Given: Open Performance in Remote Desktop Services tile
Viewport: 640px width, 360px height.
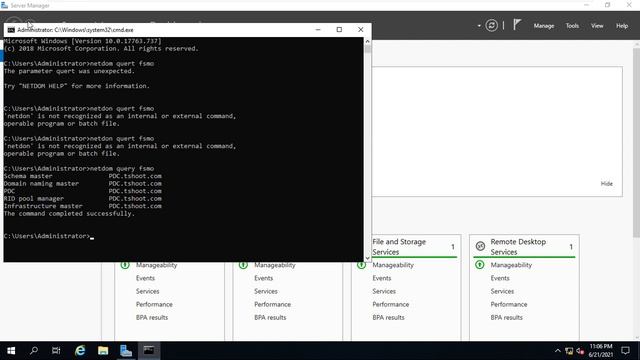Looking at the screenshot, I should pos(509,304).
